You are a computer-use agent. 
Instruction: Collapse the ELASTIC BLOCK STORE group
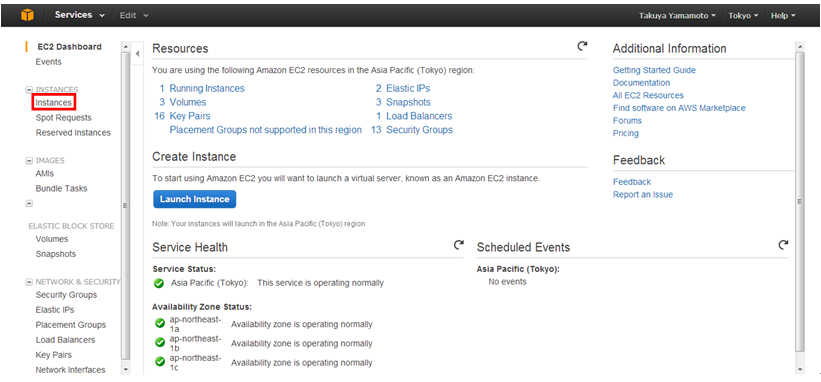(x=29, y=203)
